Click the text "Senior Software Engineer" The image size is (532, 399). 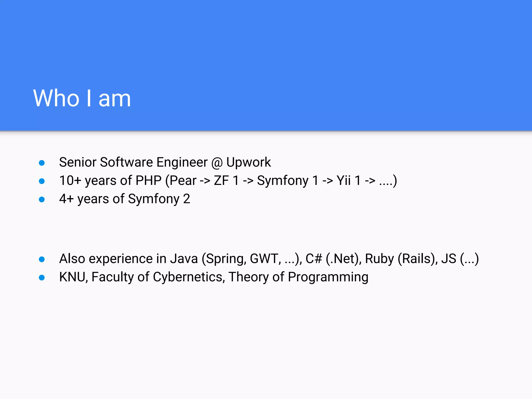133,162
